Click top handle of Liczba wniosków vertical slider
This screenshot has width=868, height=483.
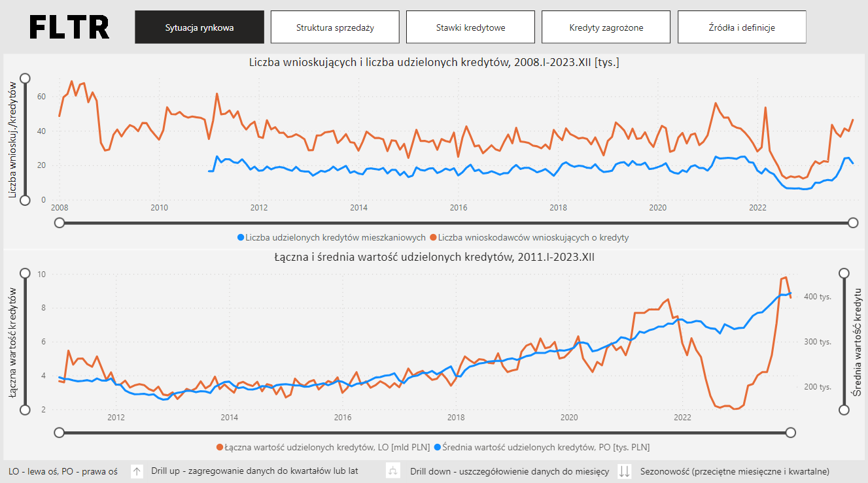click(25, 78)
